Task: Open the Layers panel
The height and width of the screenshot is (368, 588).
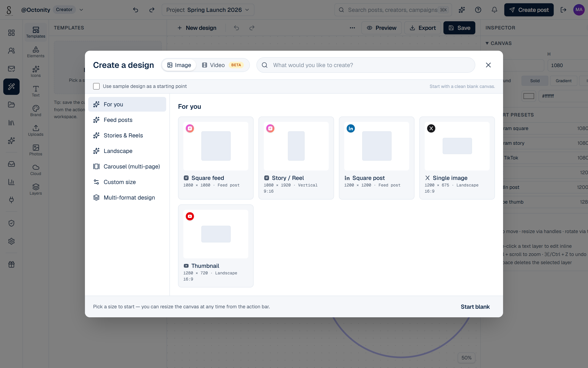Action: point(36,189)
